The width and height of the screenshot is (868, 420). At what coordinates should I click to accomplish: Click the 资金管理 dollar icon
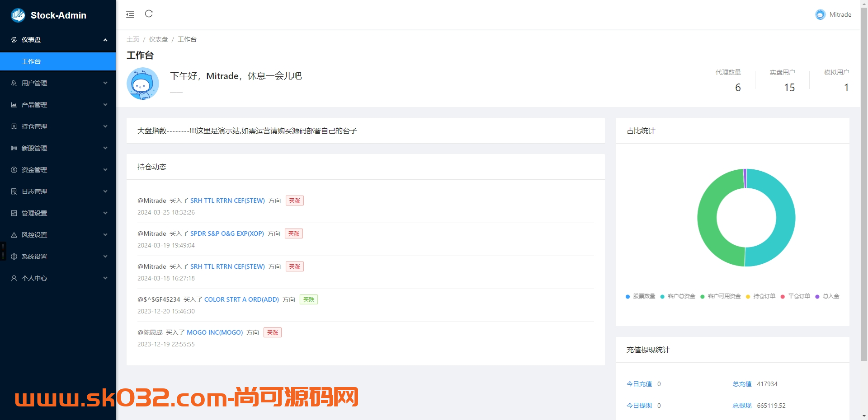pos(14,170)
